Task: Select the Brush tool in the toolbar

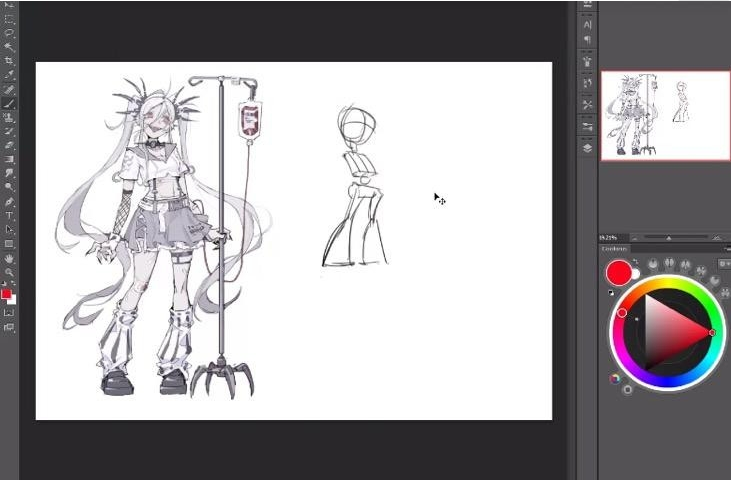Action: 10,103
